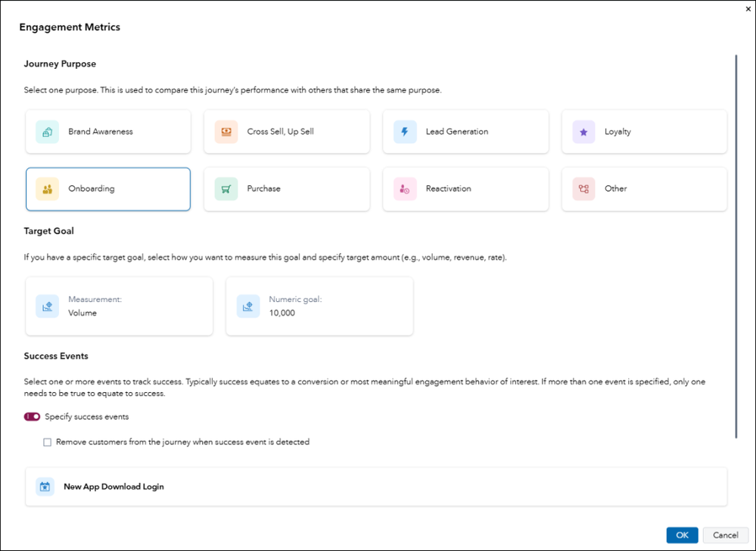
Task: Click the Brand Awareness purpose icon
Action: 47,132
